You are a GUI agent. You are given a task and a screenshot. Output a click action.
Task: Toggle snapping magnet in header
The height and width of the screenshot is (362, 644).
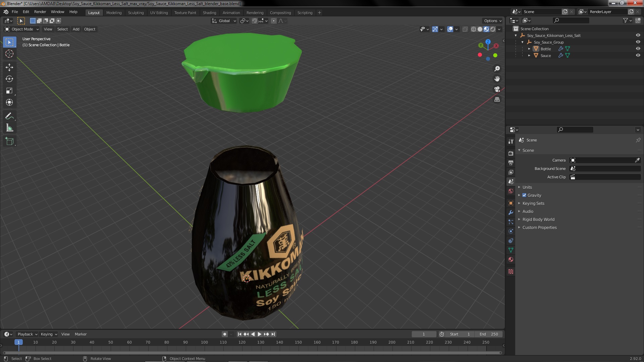pos(255,21)
